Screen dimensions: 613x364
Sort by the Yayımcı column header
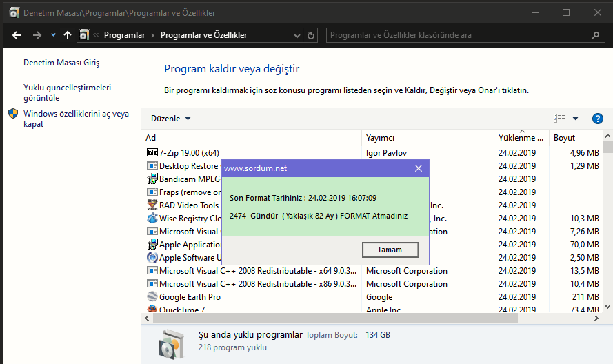(x=428, y=138)
